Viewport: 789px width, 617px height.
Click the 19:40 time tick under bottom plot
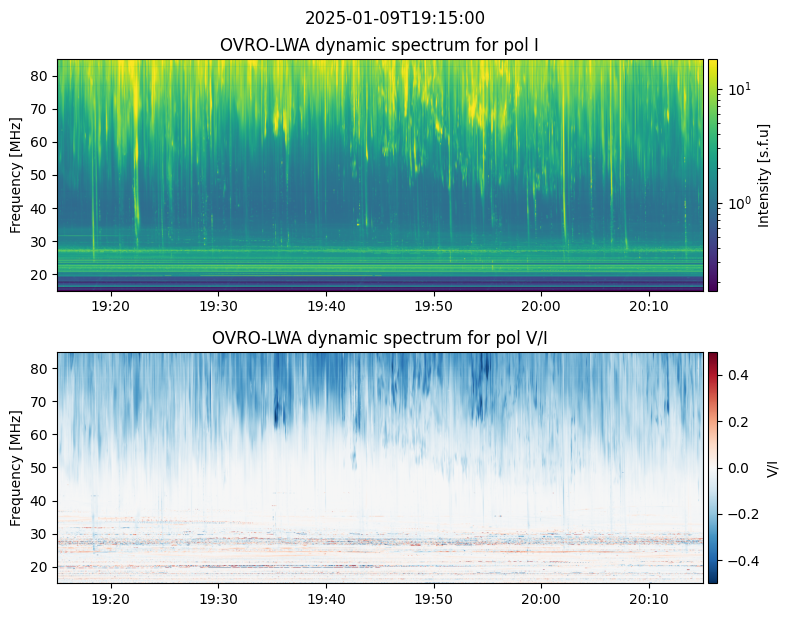pyautogui.click(x=326, y=598)
